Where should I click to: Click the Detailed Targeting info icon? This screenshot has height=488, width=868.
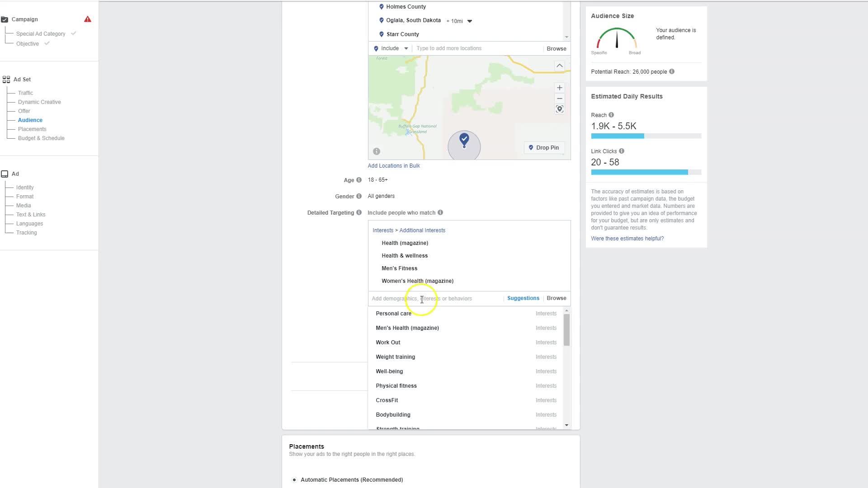click(x=359, y=213)
